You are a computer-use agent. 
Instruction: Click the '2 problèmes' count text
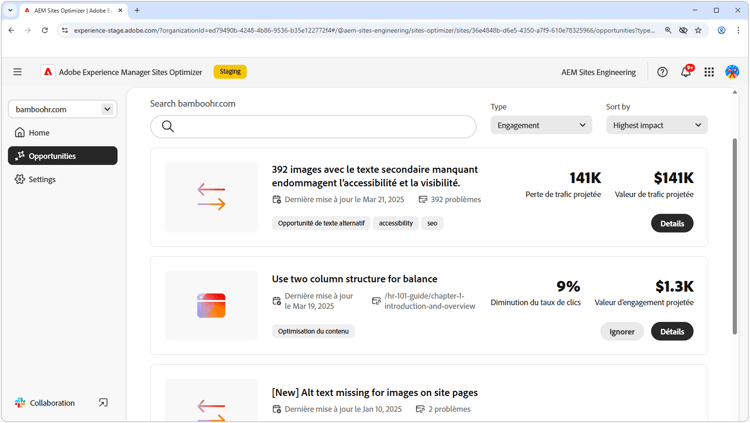tap(449, 409)
